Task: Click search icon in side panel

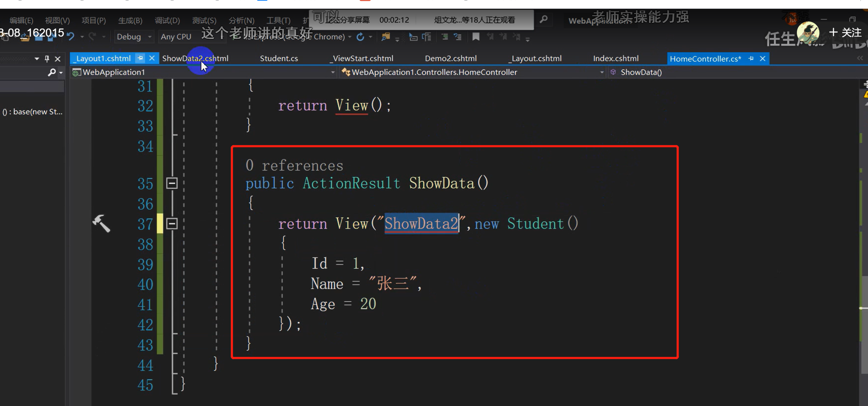Action: point(52,72)
